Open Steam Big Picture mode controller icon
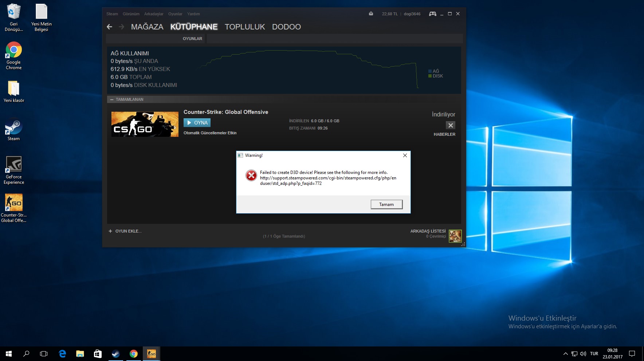The width and height of the screenshot is (644, 361). [x=432, y=14]
